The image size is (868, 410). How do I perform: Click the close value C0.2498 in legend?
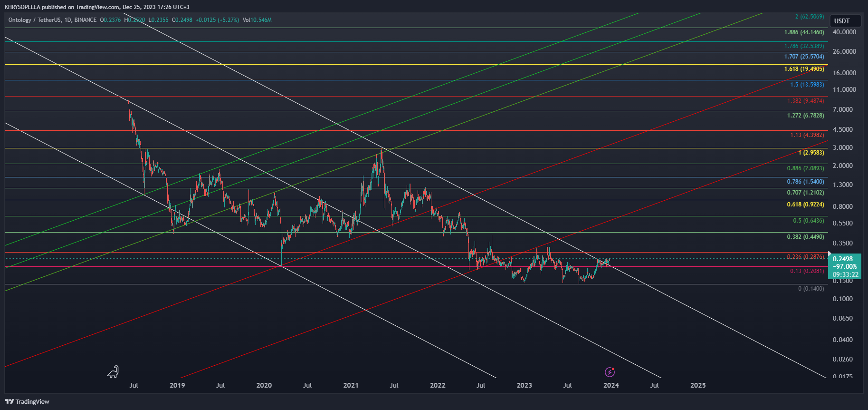(182, 20)
